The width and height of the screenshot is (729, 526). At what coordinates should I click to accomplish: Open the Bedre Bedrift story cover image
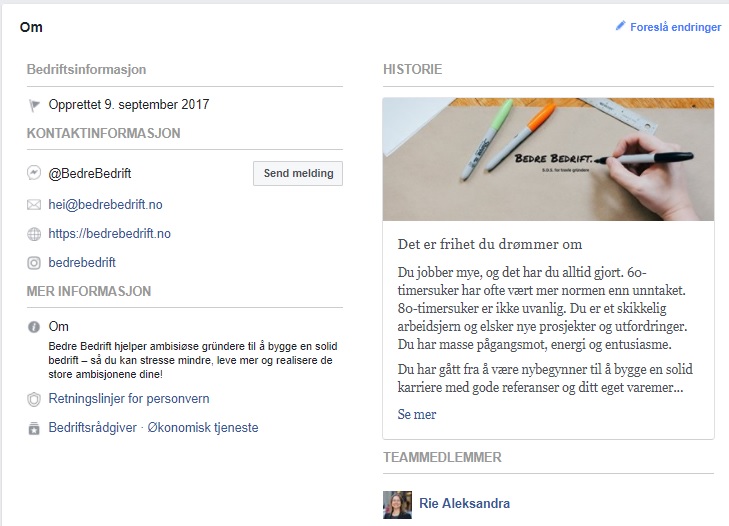point(548,159)
